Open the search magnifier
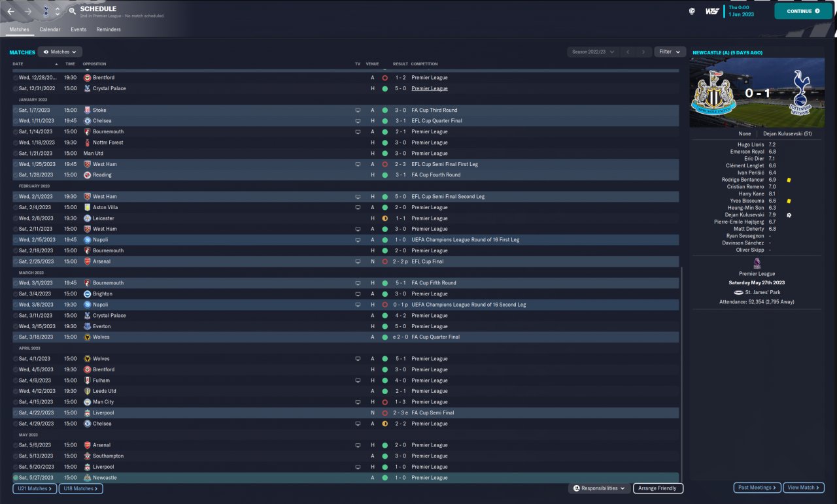This screenshot has height=504, width=837. [x=72, y=11]
